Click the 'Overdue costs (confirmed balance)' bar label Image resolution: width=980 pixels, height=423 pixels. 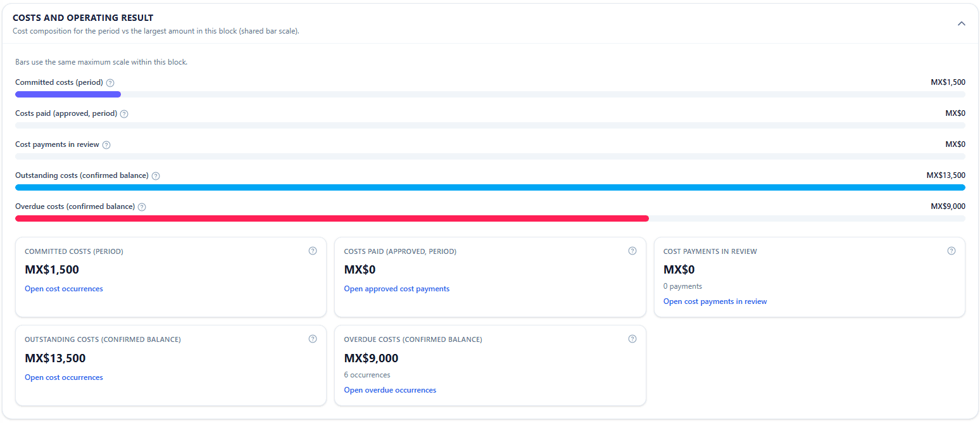point(75,206)
